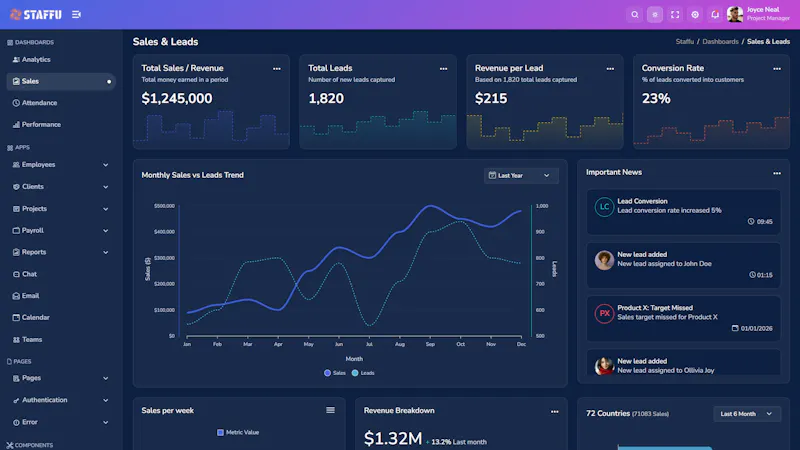Toggle Metric Value legend in Sales per week
Viewport: 800px width, 450px height.
coord(238,432)
